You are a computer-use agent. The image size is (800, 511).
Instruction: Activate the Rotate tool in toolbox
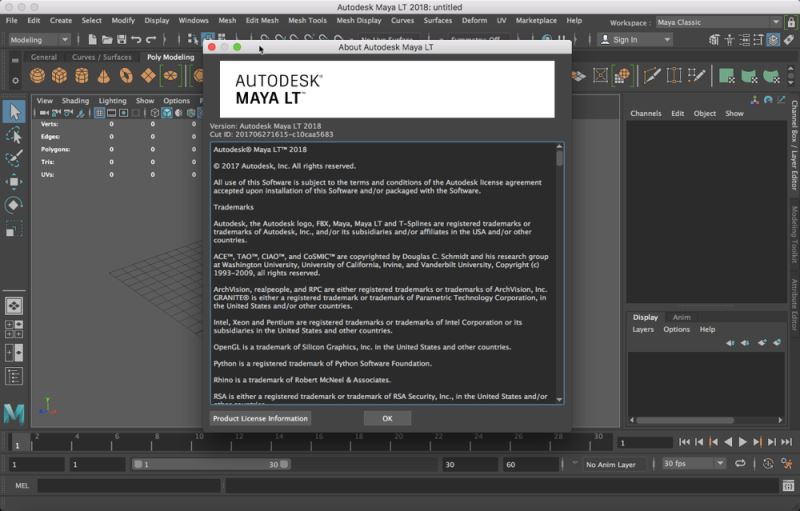(14, 205)
